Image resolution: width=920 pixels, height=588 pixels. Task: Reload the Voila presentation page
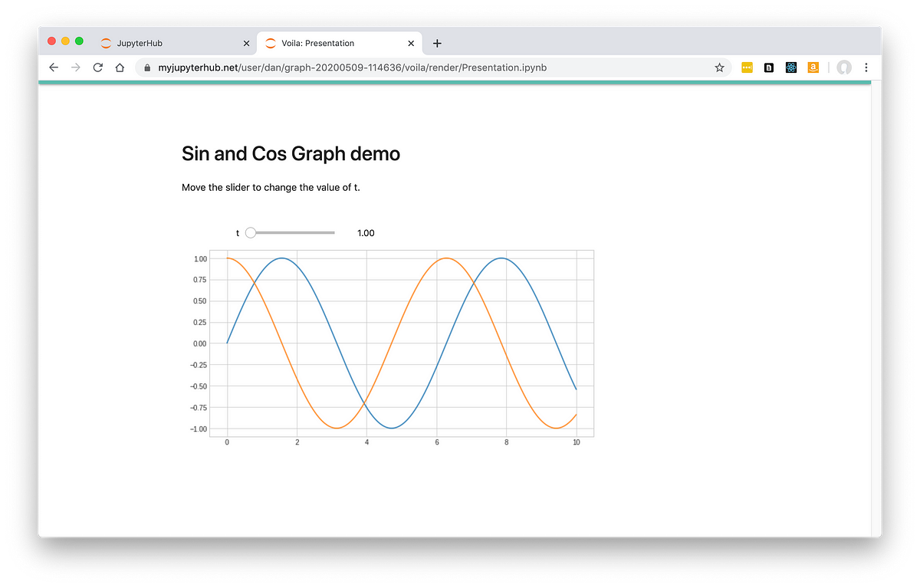(97, 67)
